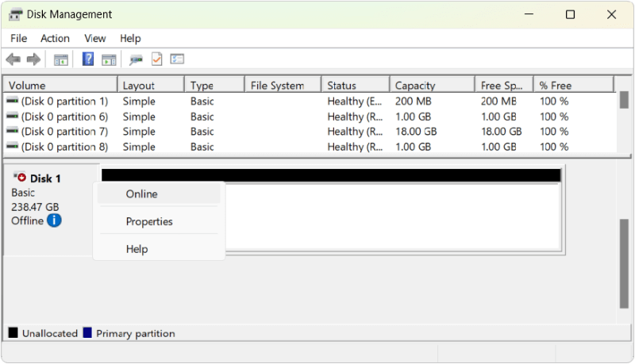Sort by the Capacity column header
The height and width of the screenshot is (364, 635).
[x=415, y=86]
